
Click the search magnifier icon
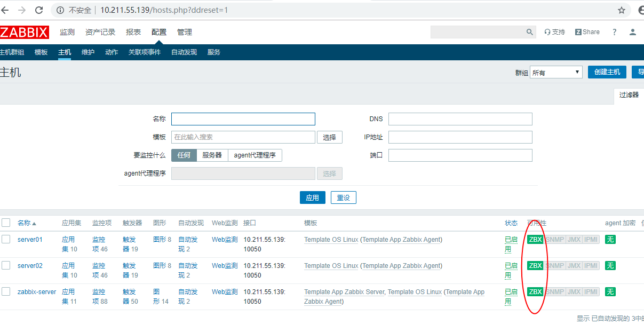click(529, 32)
